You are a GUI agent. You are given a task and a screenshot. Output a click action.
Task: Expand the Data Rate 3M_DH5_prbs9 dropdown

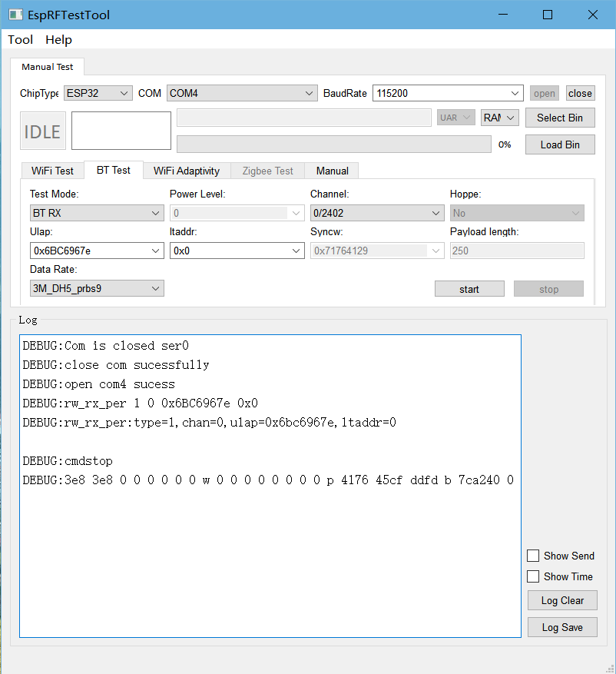pyautogui.click(x=96, y=288)
